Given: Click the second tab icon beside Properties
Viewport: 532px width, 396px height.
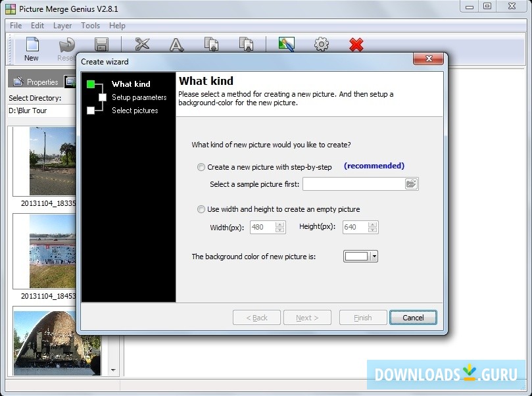Looking at the screenshot, I should click(x=70, y=82).
